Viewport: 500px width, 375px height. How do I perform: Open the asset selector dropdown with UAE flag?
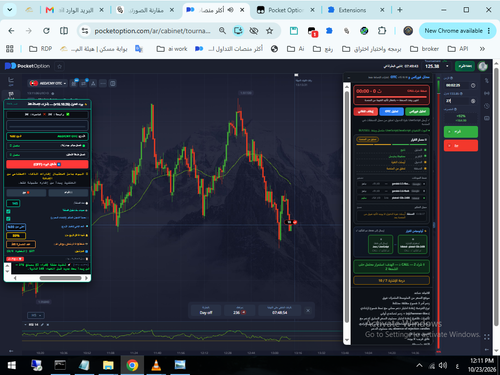(x=48, y=83)
